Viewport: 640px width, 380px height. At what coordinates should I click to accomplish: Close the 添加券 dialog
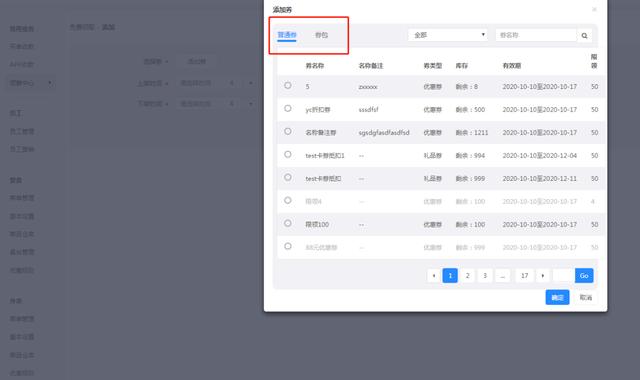point(594,9)
